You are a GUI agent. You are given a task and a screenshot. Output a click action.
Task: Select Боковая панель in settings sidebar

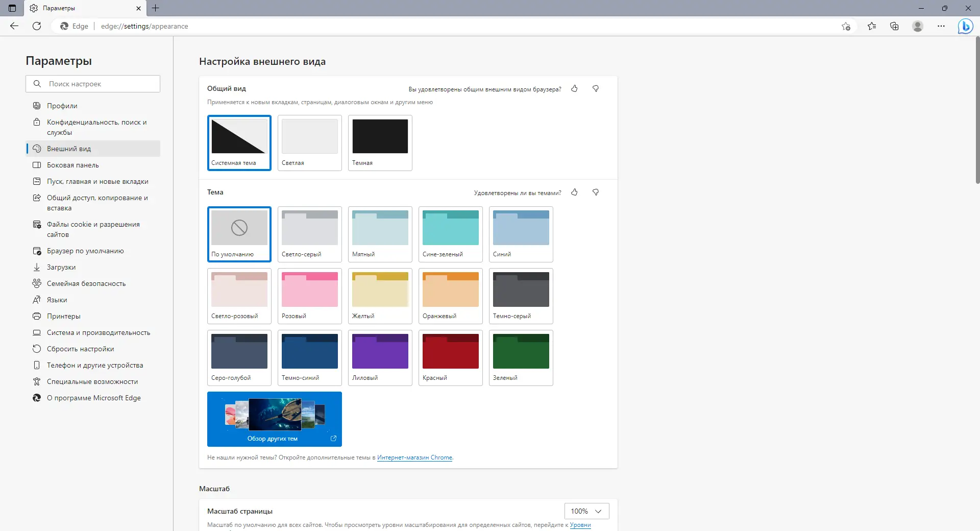(72, 165)
